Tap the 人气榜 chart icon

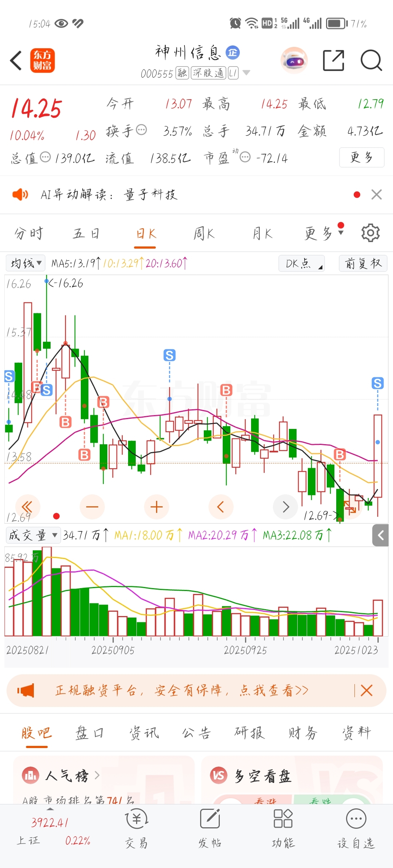click(31, 776)
